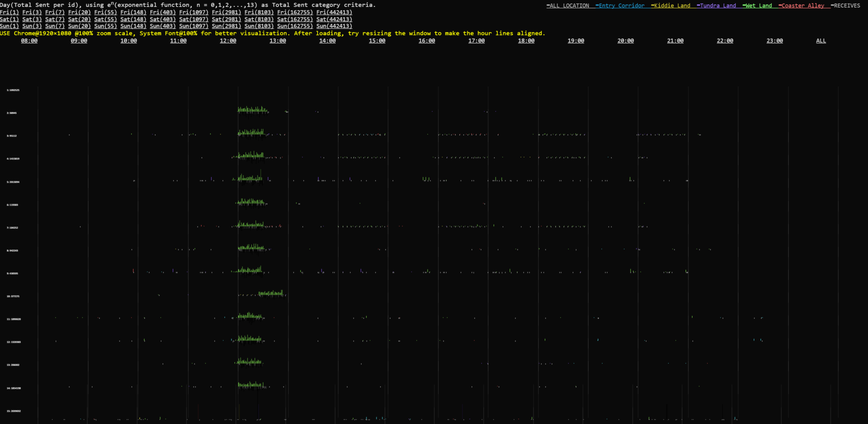Select the Sun(162755) link
Screen dimensions: 868x424
click(295, 26)
